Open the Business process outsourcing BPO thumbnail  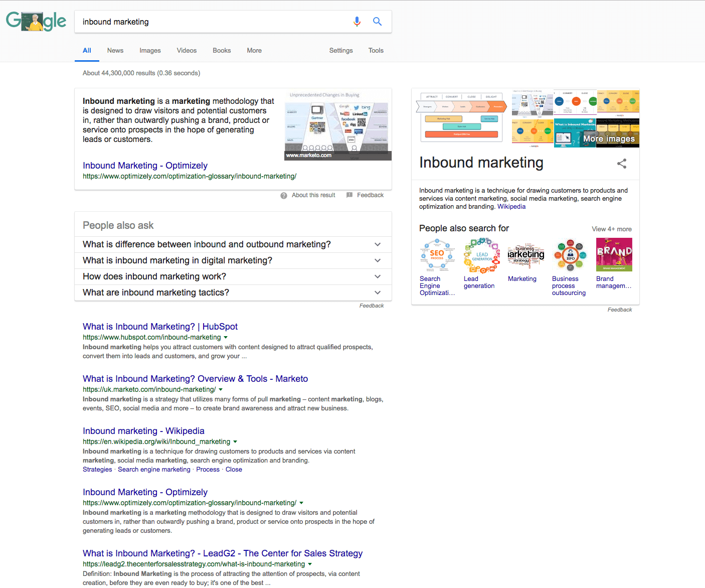click(570, 255)
